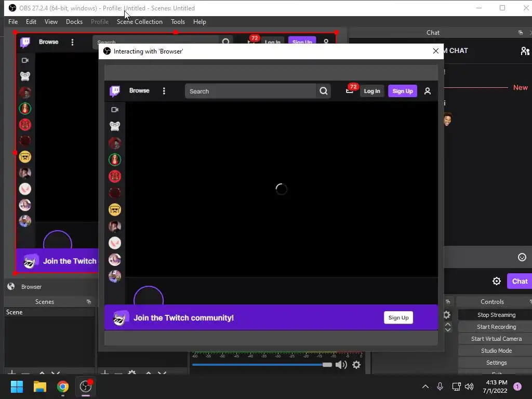Open chat settings gear icon
The width and height of the screenshot is (532, 399).
tap(496, 281)
